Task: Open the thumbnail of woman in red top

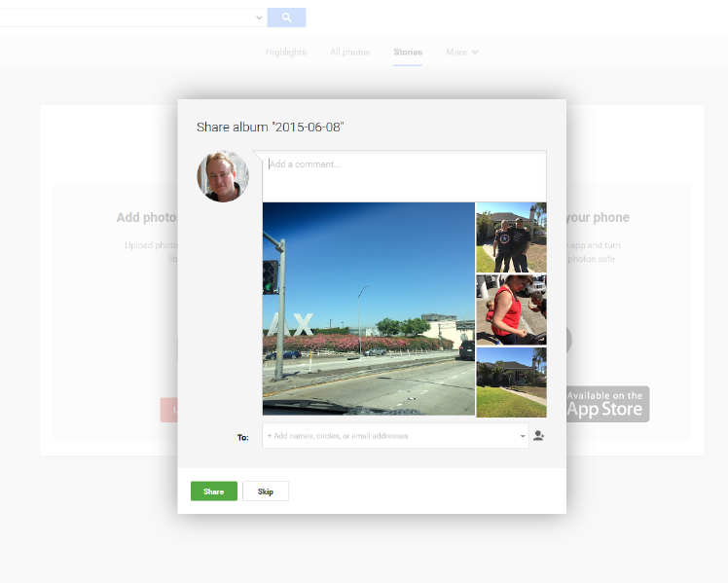Action: pos(511,310)
